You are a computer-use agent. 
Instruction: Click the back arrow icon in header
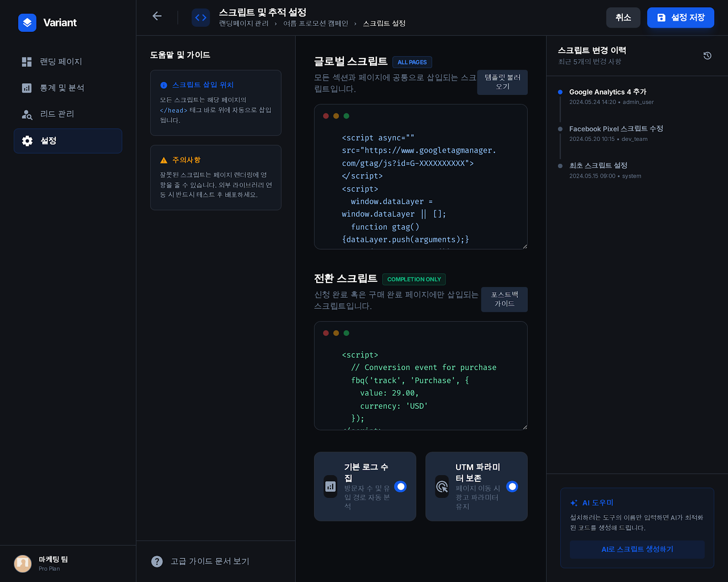(x=157, y=16)
